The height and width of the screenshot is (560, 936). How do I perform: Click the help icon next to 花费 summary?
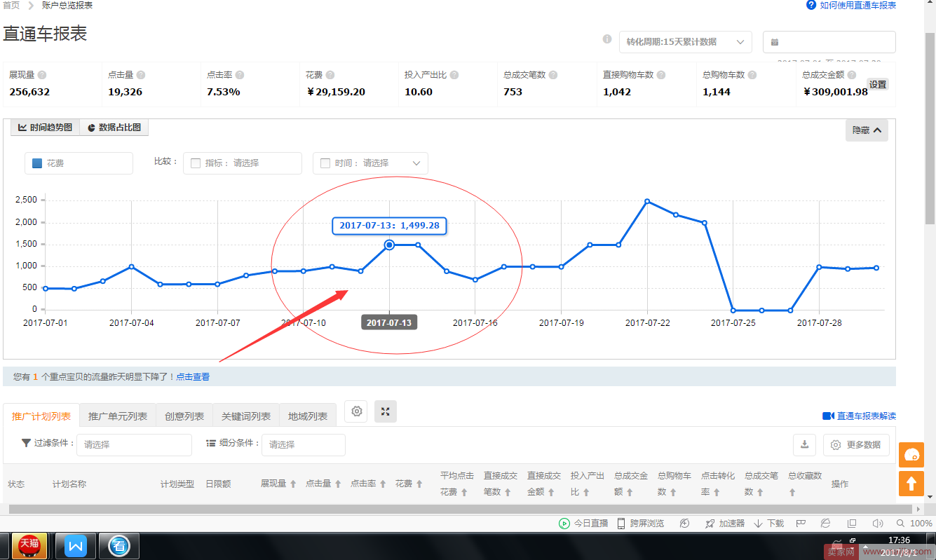click(330, 75)
